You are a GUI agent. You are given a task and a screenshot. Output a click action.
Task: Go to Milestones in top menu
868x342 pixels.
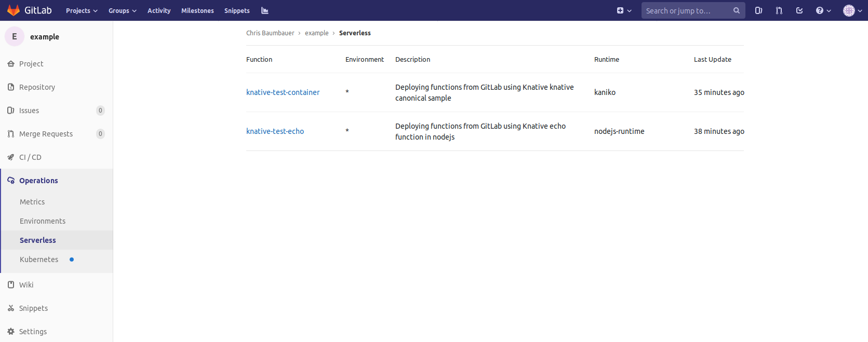pyautogui.click(x=197, y=10)
